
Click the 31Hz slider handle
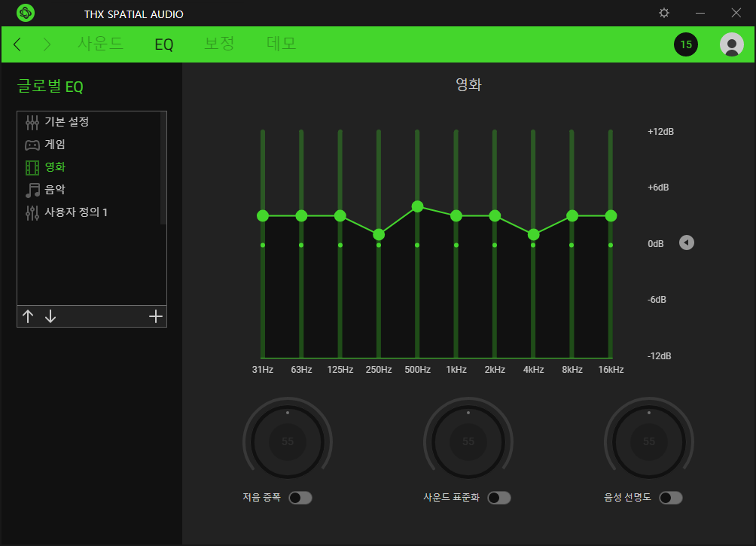pyautogui.click(x=263, y=216)
